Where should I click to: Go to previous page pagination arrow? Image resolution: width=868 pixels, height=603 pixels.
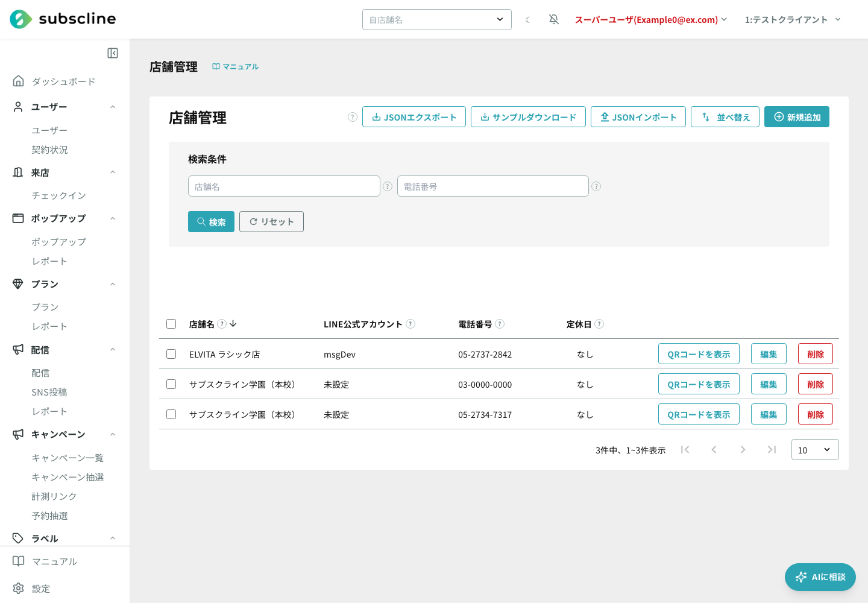714,449
